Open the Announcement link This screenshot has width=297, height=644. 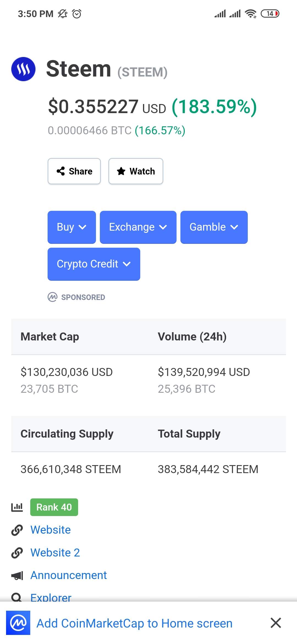(68, 575)
